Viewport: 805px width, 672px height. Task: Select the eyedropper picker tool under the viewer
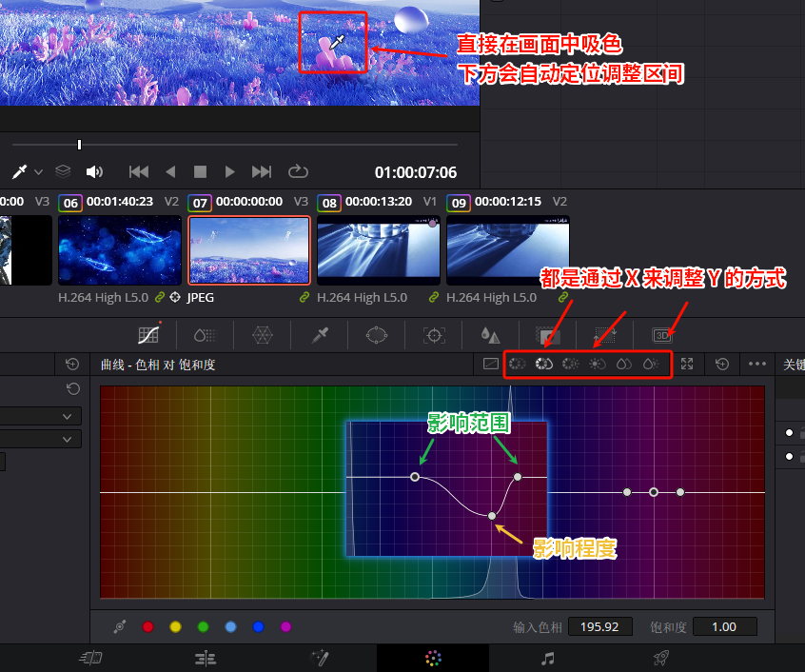20,171
